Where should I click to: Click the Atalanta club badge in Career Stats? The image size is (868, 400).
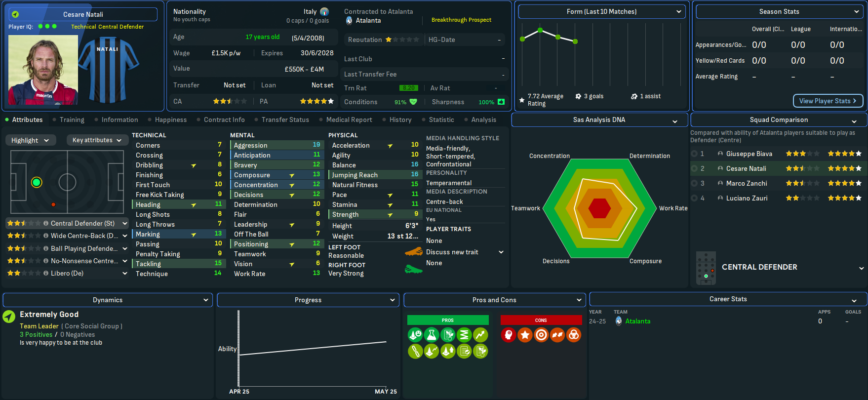[x=619, y=321]
